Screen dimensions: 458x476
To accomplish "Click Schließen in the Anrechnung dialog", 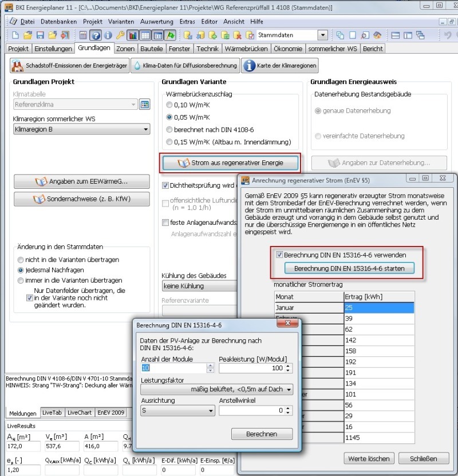I will click(424, 458).
